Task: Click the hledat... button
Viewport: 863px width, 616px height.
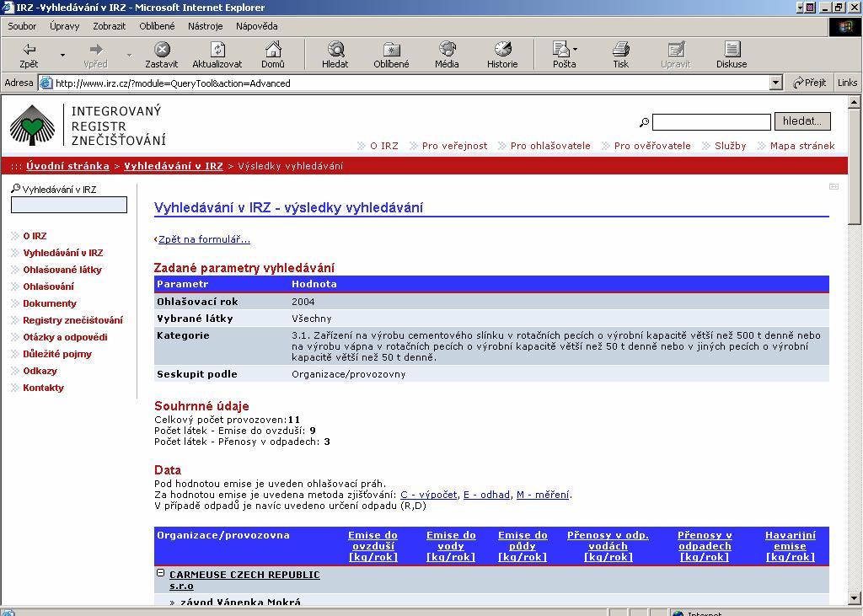Action: point(802,121)
